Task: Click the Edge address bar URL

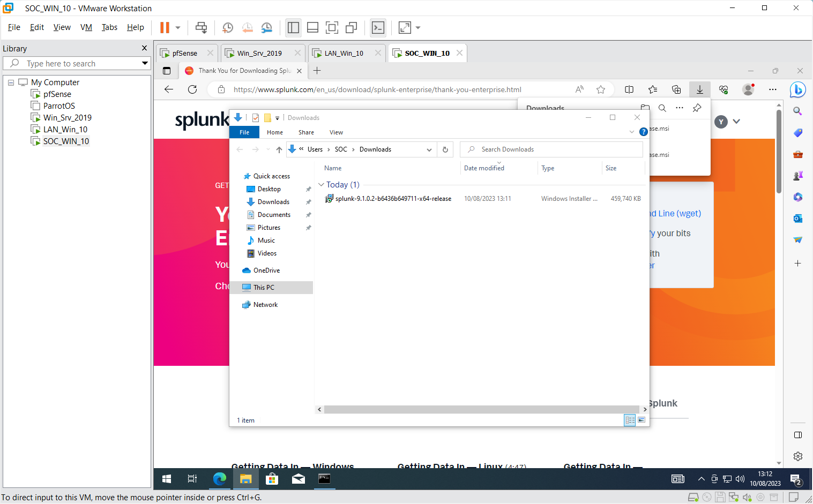Action: 377,89
